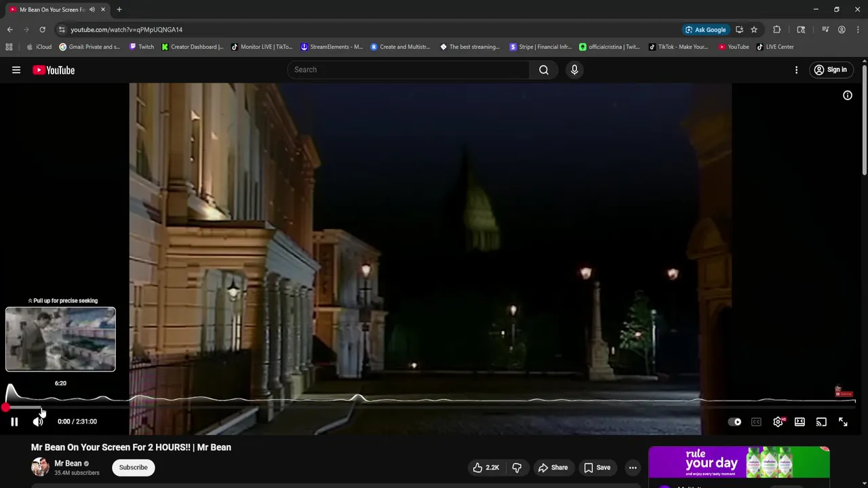Dislike this video
868x488 pixels.
517,467
